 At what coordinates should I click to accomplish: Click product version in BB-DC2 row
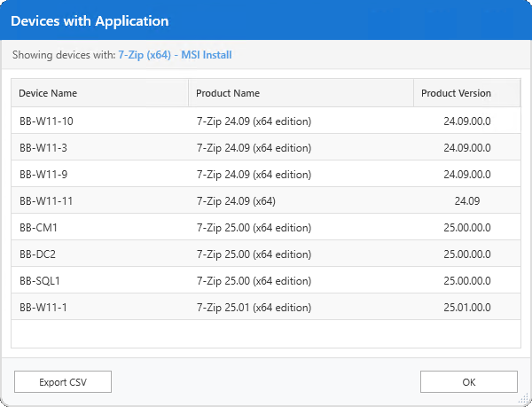(x=467, y=254)
